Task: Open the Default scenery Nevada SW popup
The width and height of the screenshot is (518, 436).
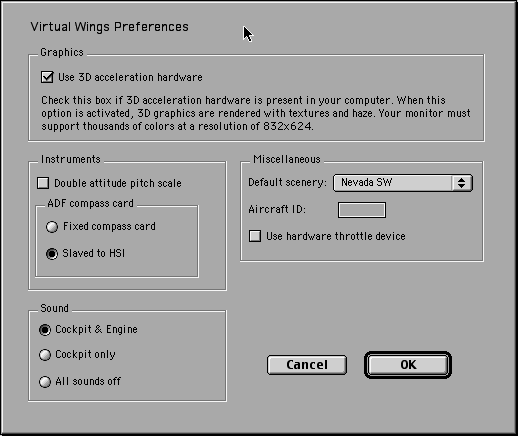Action: (403, 183)
